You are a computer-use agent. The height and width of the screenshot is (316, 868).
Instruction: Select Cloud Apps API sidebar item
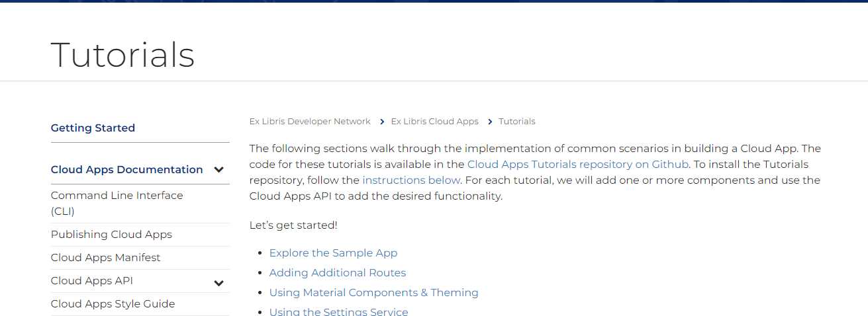91,281
